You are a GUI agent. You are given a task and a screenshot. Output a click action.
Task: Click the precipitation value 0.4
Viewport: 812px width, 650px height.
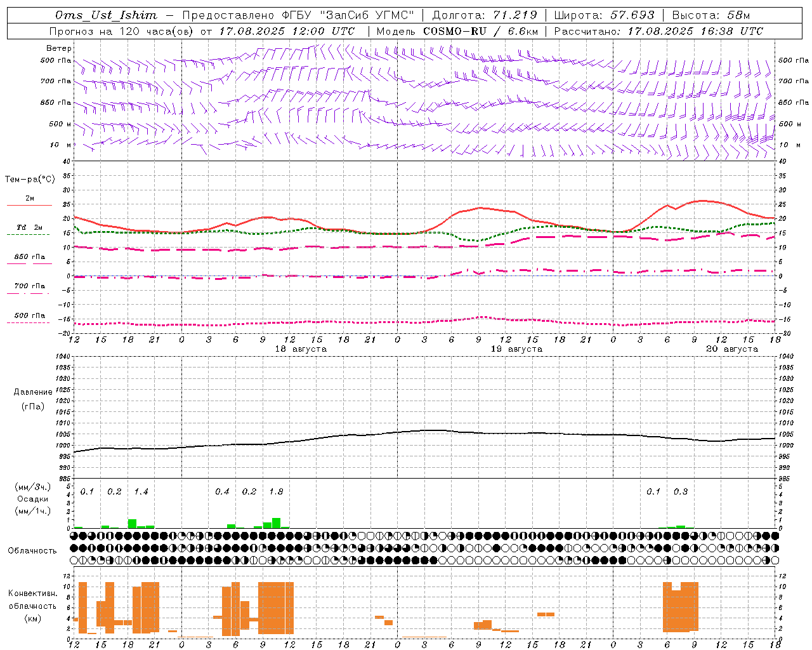tap(222, 492)
